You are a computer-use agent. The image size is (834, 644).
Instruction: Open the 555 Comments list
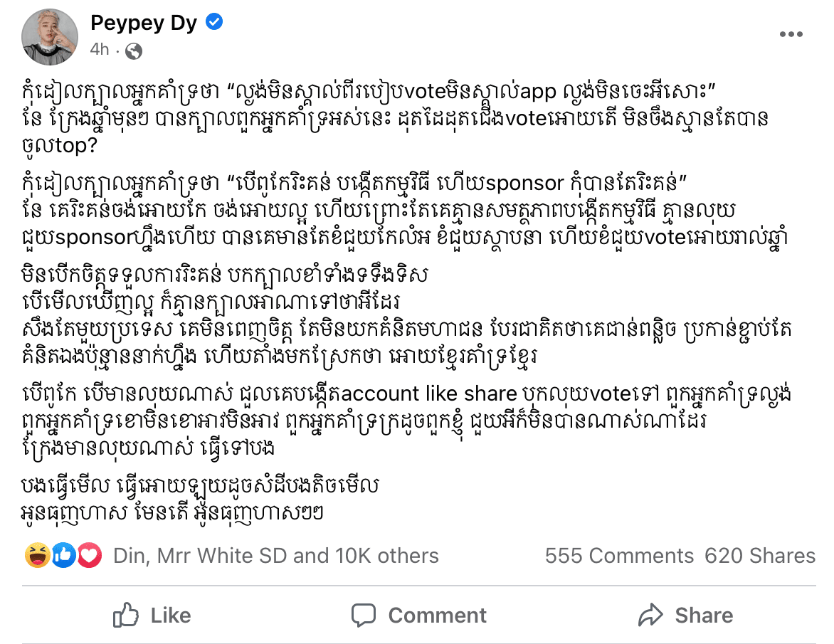click(x=619, y=556)
